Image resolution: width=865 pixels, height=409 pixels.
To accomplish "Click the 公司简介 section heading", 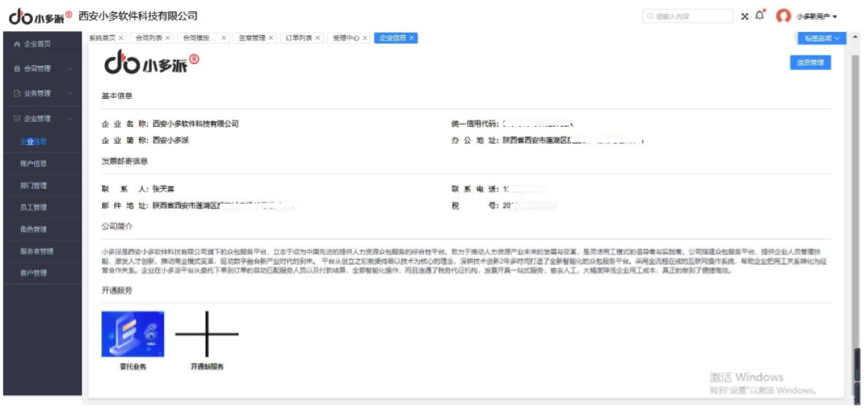I will pos(116,226).
